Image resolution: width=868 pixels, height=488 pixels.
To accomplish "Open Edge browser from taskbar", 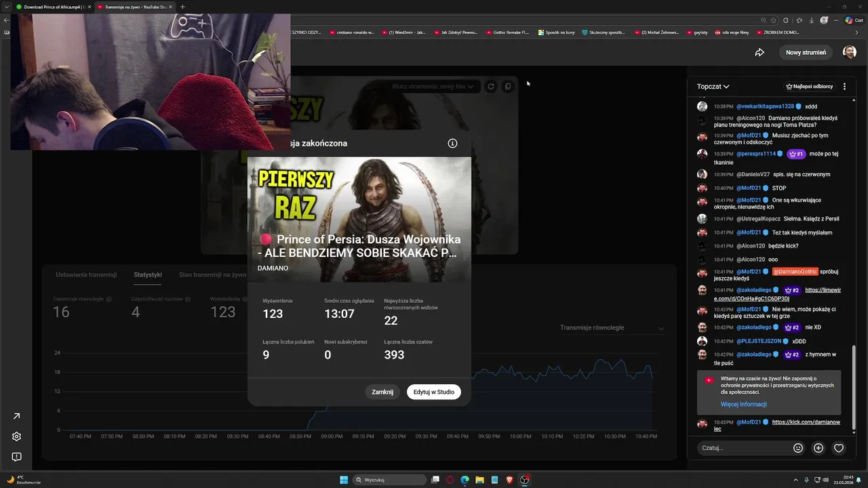I will 465,480.
